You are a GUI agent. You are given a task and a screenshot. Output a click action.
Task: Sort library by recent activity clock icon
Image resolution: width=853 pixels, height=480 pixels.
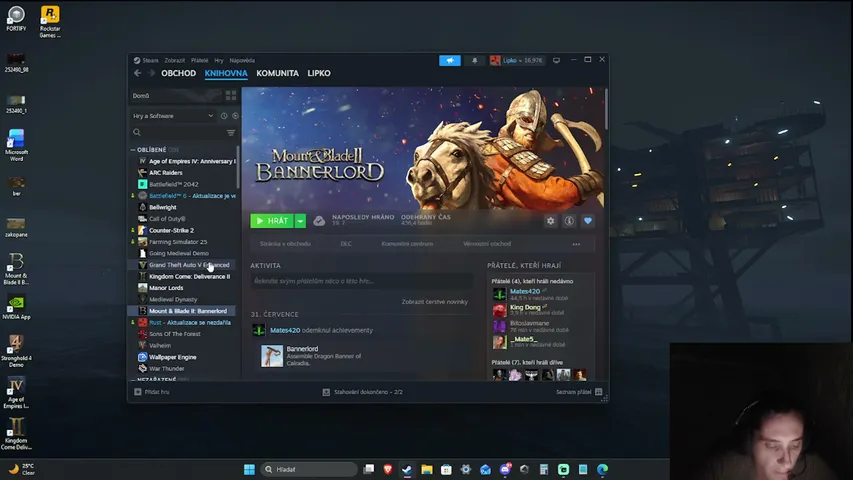point(224,116)
